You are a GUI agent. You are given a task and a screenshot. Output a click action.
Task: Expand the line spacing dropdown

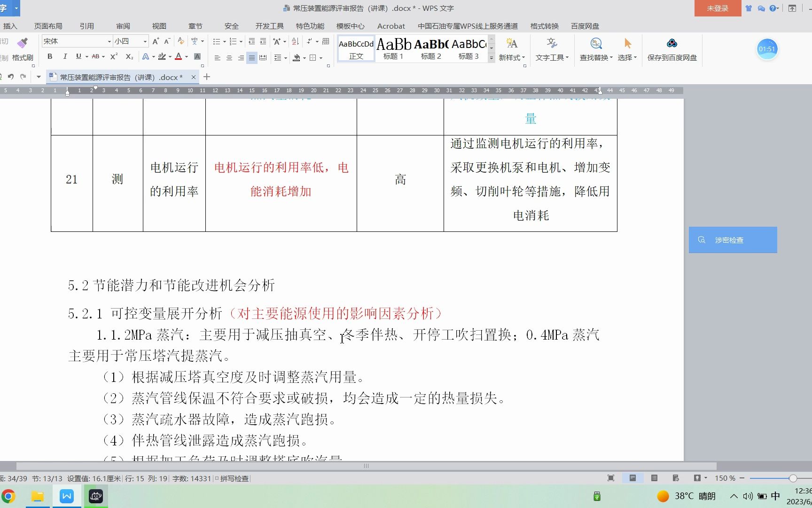pyautogui.click(x=286, y=58)
